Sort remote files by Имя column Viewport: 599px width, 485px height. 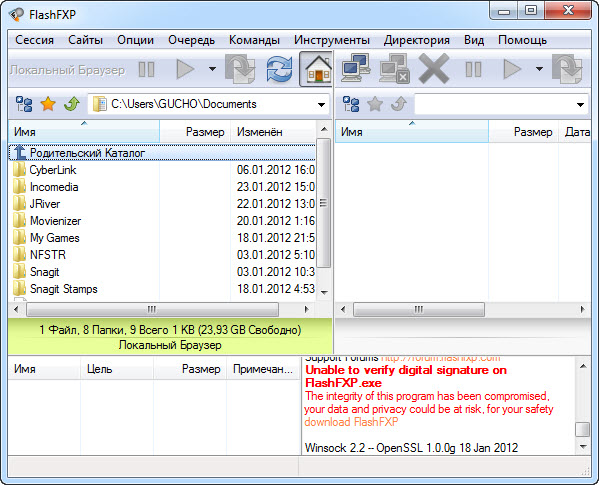[412, 131]
